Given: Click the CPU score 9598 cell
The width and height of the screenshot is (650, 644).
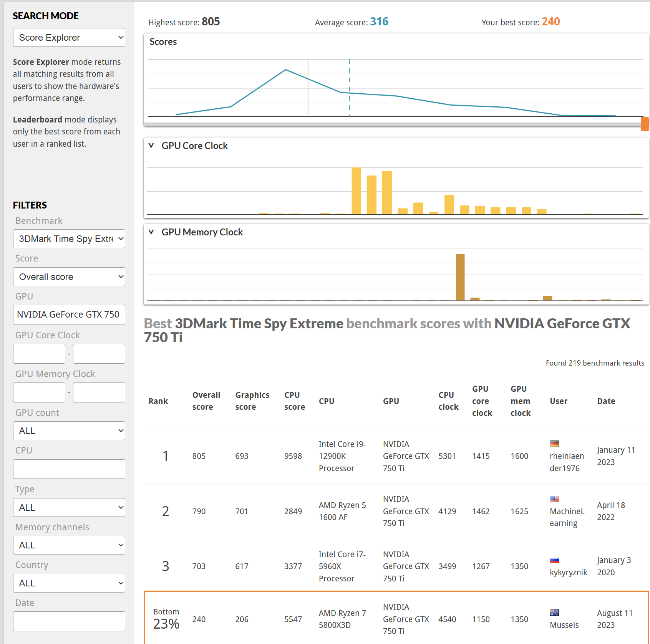Looking at the screenshot, I should [293, 456].
